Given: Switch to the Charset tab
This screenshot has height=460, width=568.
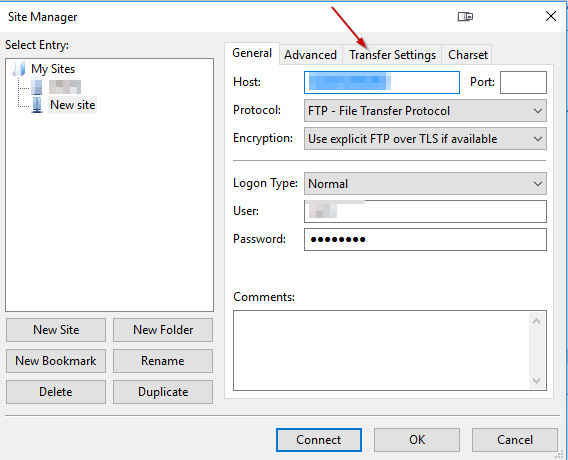Looking at the screenshot, I should [468, 55].
